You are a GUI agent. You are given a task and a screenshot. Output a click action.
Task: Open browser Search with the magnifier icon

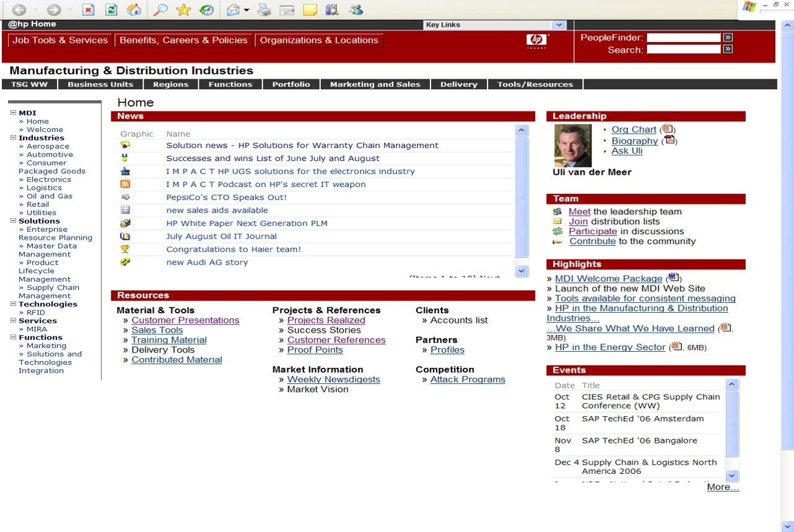pyautogui.click(x=160, y=9)
